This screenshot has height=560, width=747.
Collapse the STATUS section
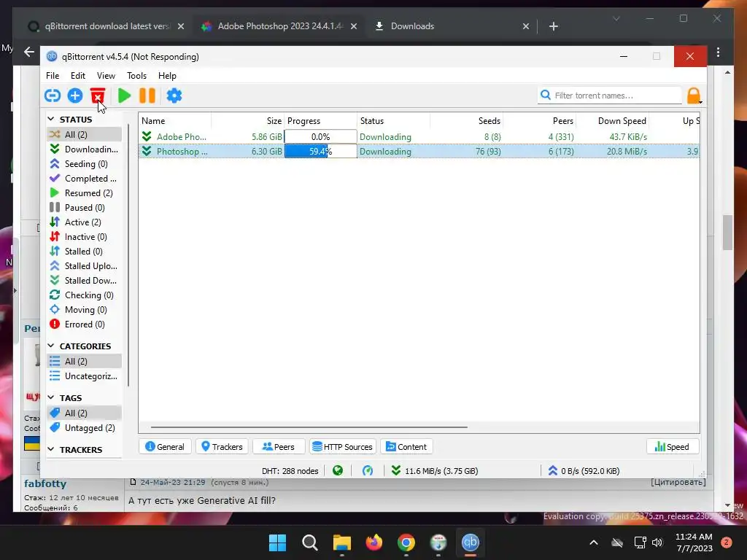[51, 119]
